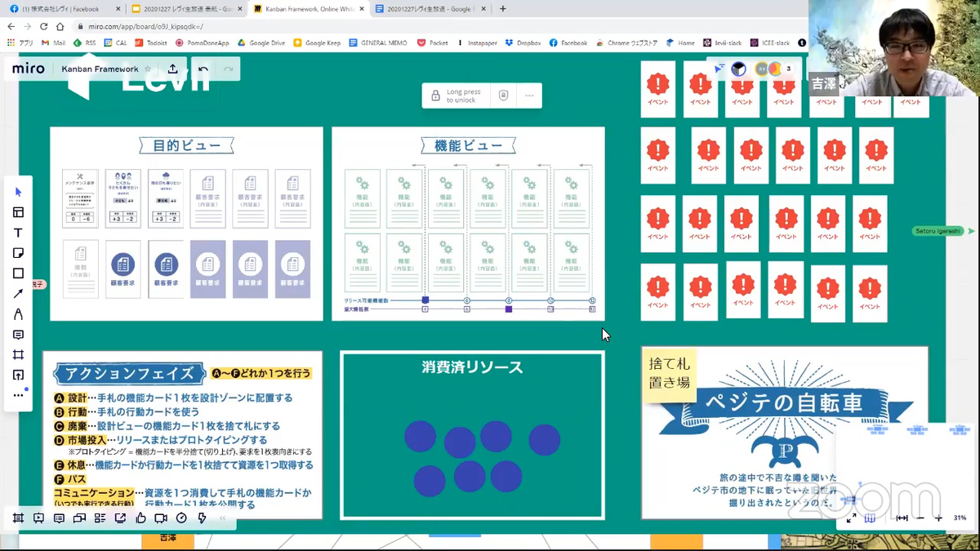Click zoom in plus button

coord(938,518)
